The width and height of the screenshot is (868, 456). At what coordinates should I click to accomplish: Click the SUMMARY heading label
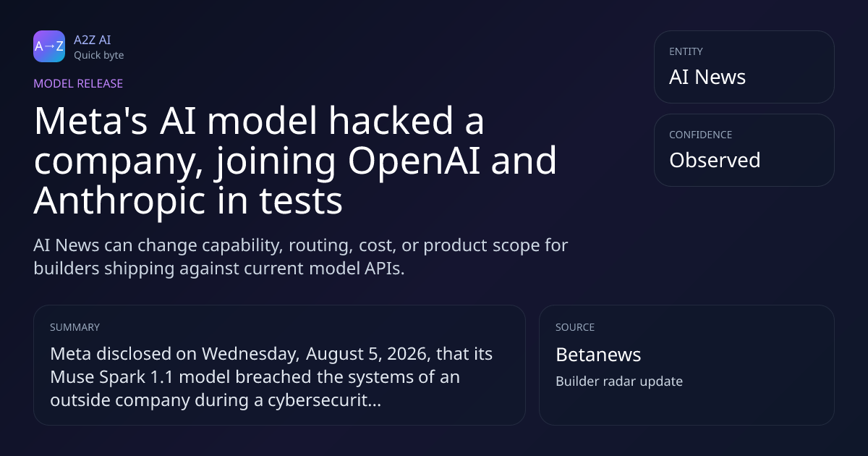[75, 327]
